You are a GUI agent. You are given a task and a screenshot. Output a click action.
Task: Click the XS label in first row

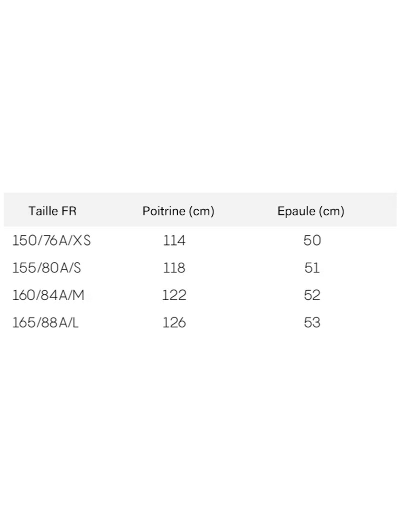coord(82,241)
